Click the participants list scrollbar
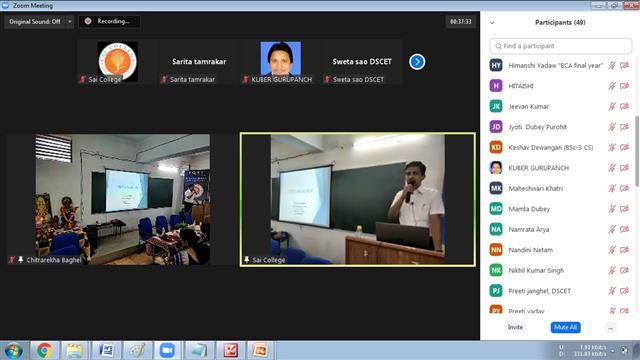The height and width of the screenshot is (360, 640). pyautogui.click(x=637, y=151)
